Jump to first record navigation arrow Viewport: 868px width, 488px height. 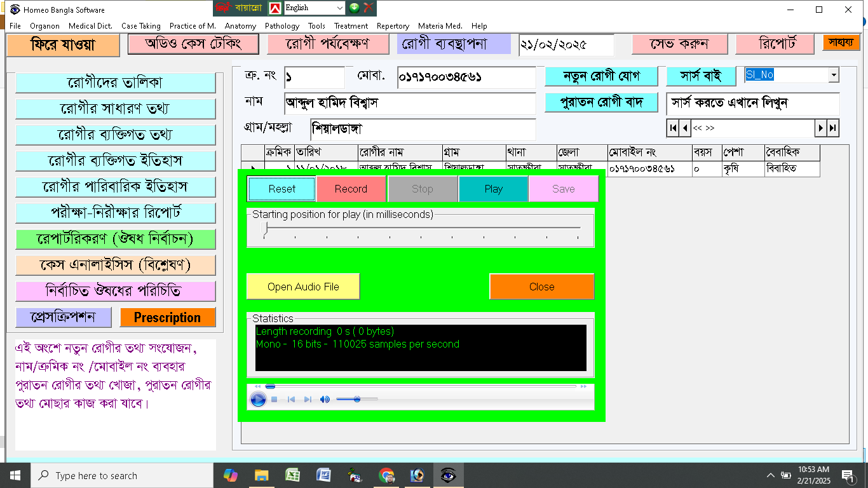click(x=672, y=128)
